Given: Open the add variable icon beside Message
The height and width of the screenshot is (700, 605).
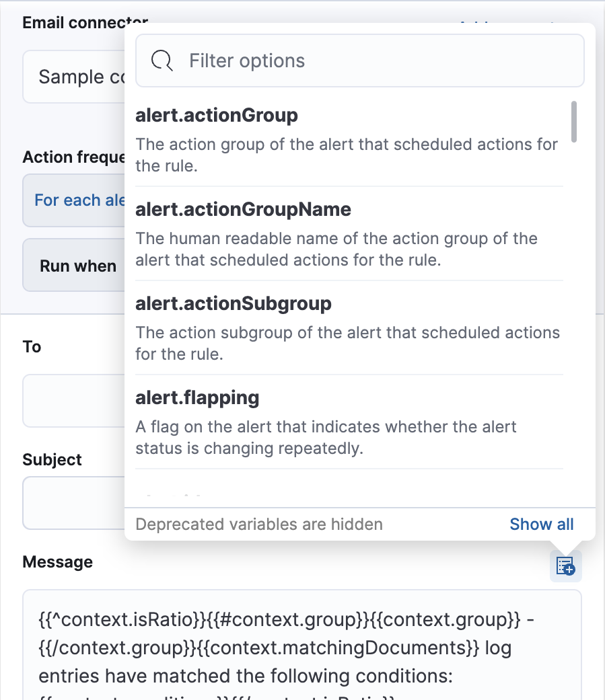Looking at the screenshot, I should 565,566.
